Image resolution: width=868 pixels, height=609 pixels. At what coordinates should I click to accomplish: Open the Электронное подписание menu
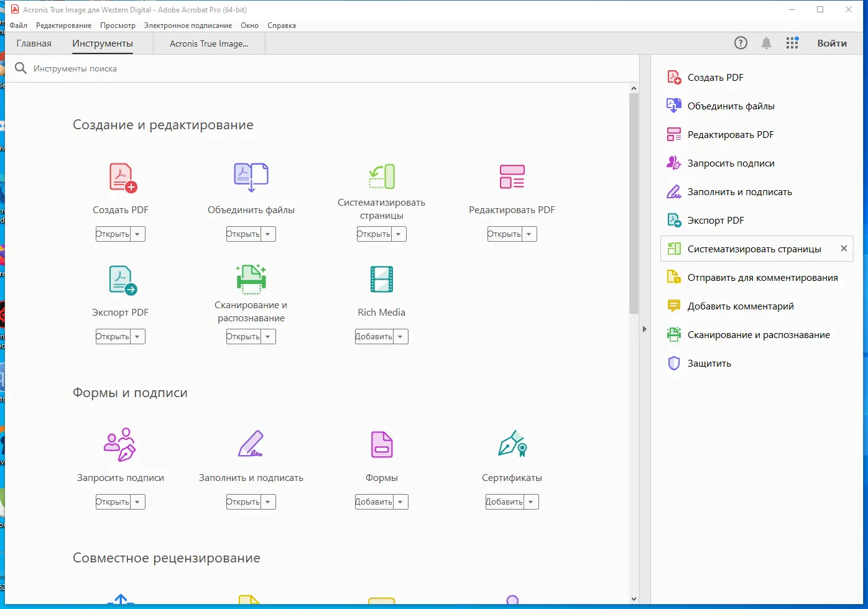188,25
